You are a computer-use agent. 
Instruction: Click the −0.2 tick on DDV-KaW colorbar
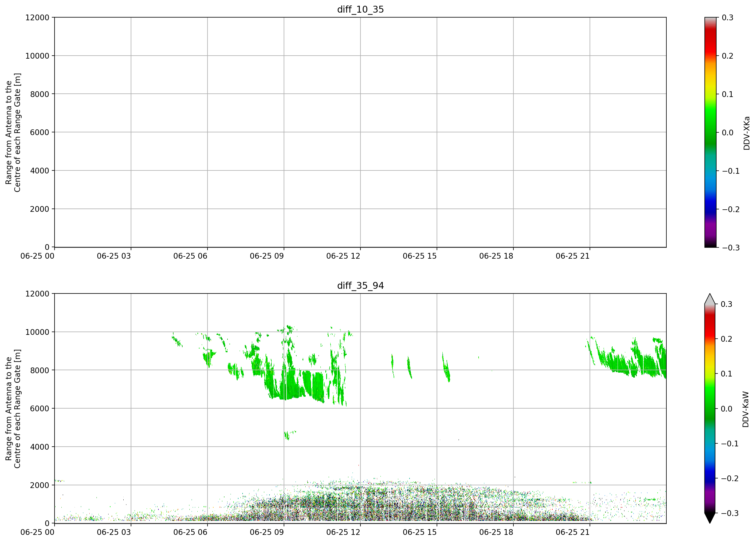(730, 478)
